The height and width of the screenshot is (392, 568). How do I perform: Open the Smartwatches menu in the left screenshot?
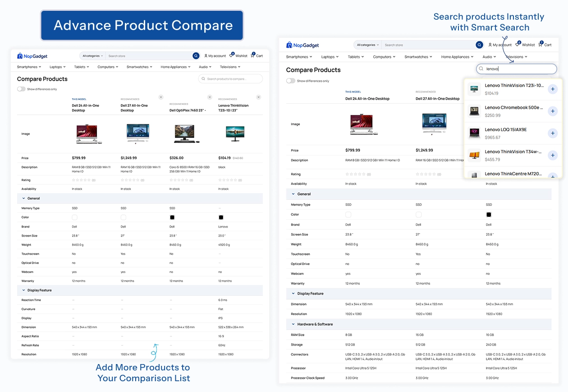pos(139,67)
